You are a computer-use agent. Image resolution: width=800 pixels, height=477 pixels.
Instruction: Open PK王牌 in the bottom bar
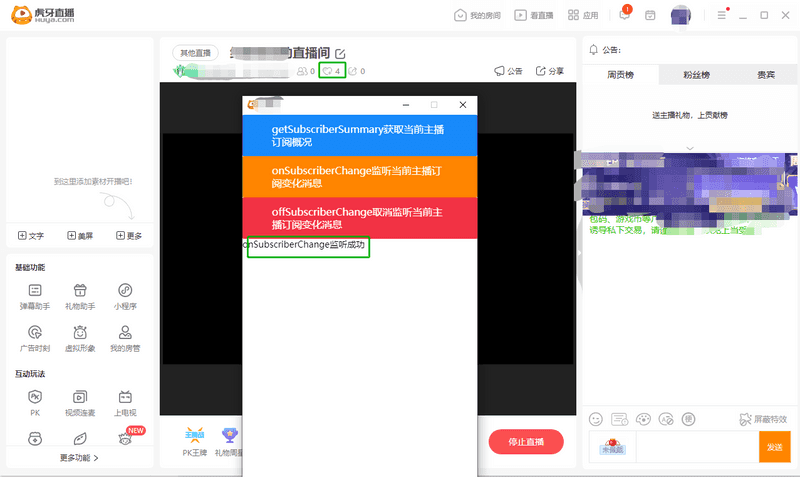[194, 442]
